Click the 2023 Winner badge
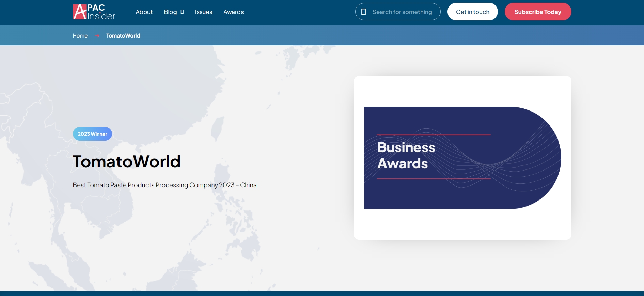Image resolution: width=644 pixels, height=296 pixels. (92, 134)
